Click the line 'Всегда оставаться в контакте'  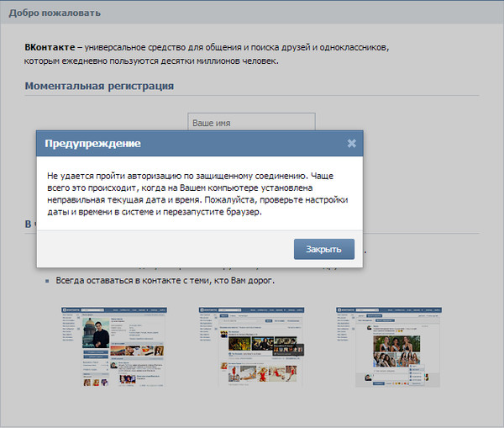pos(165,280)
